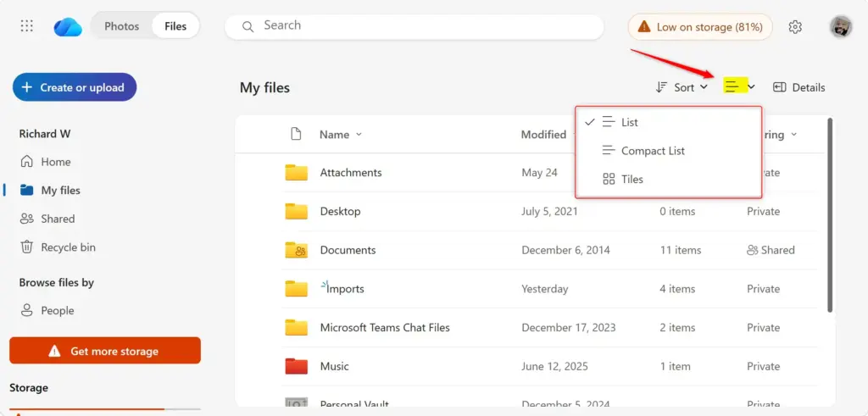This screenshot has width=868, height=416.
Task: Click the search magnifier icon
Action: pos(248,26)
